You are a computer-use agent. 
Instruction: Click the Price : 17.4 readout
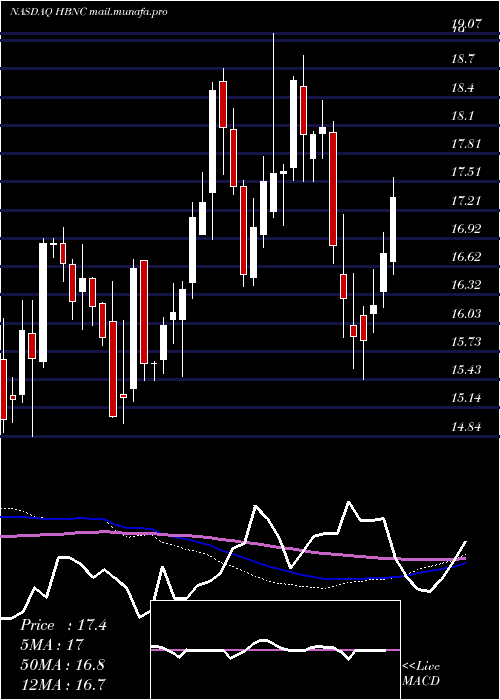[x=63, y=625]
